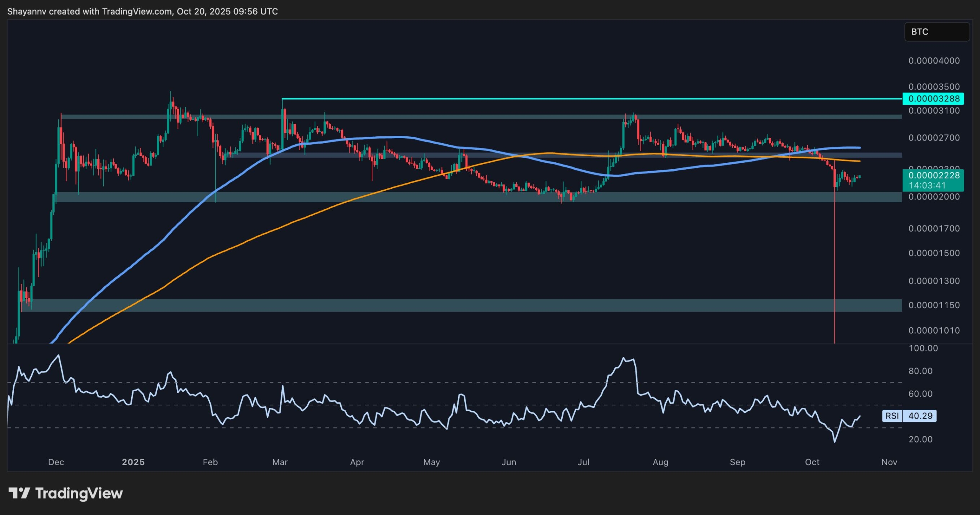980x515 pixels.
Task: Click the Nov label on the time axis
Action: [x=889, y=462]
